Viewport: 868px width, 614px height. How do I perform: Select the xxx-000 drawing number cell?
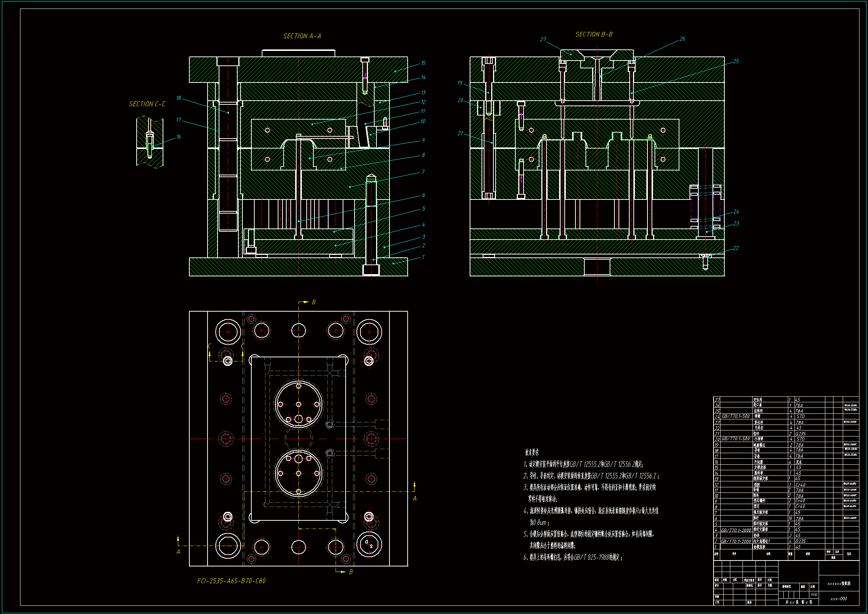839,599
